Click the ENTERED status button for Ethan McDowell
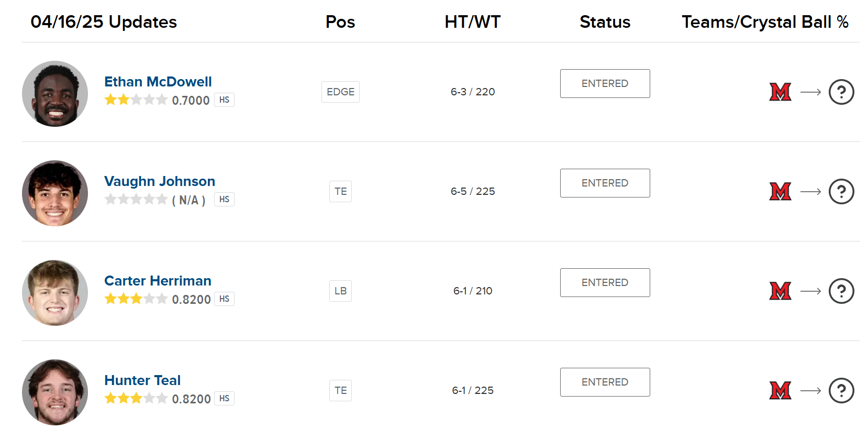 605,83
